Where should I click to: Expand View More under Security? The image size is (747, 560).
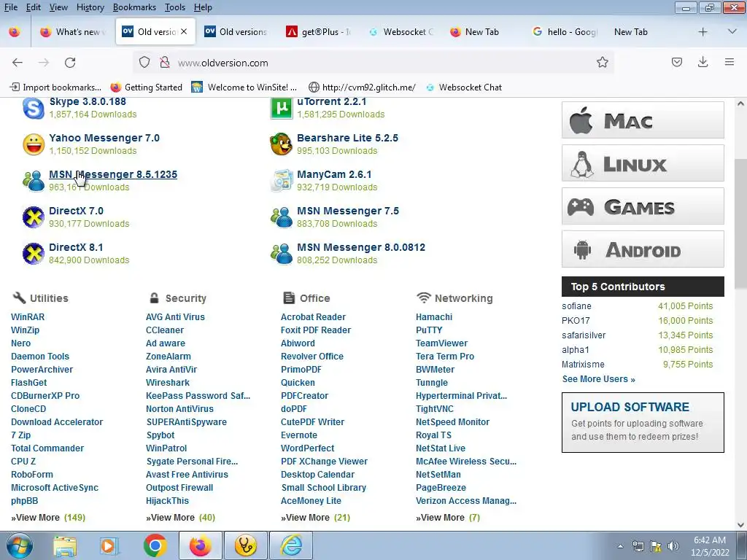tap(180, 518)
